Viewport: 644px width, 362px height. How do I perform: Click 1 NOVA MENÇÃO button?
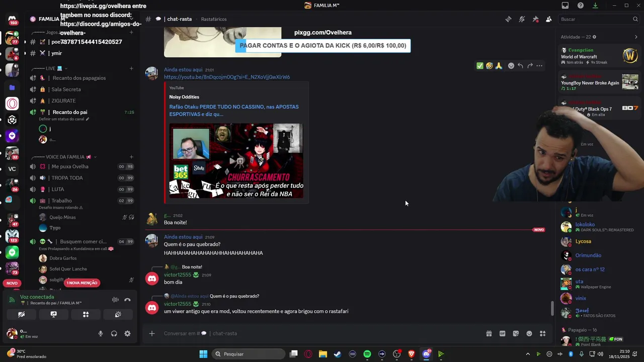[x=82, y=283]
